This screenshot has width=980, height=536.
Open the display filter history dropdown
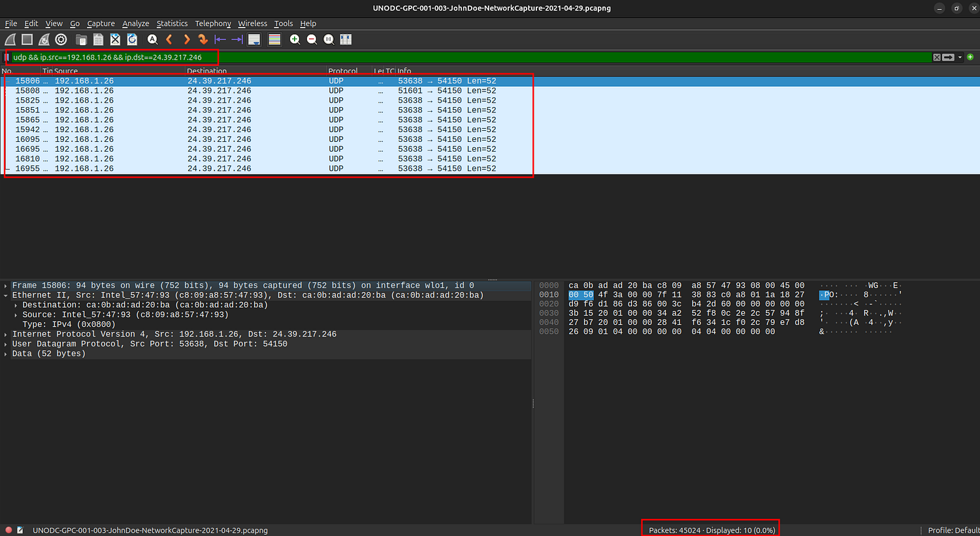coord(960,58)
